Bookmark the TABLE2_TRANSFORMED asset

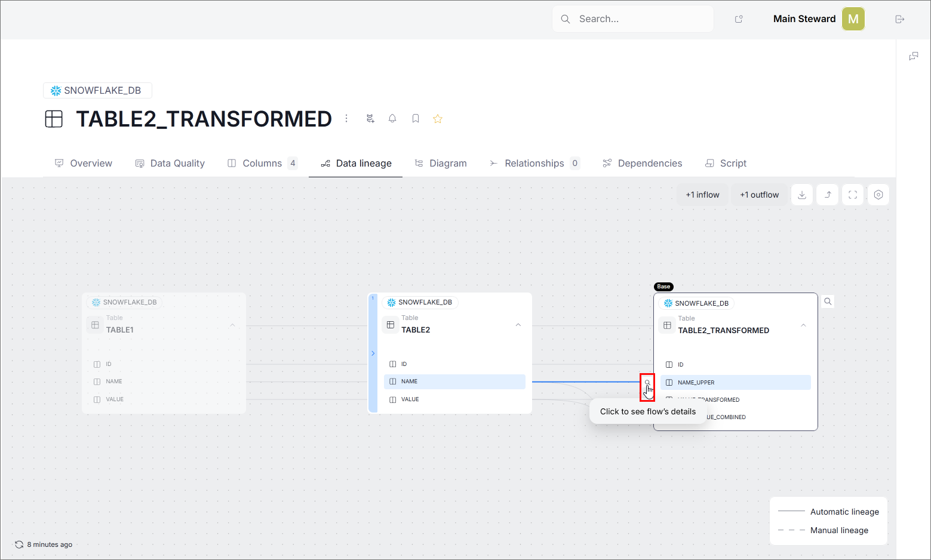coord(415,118)
